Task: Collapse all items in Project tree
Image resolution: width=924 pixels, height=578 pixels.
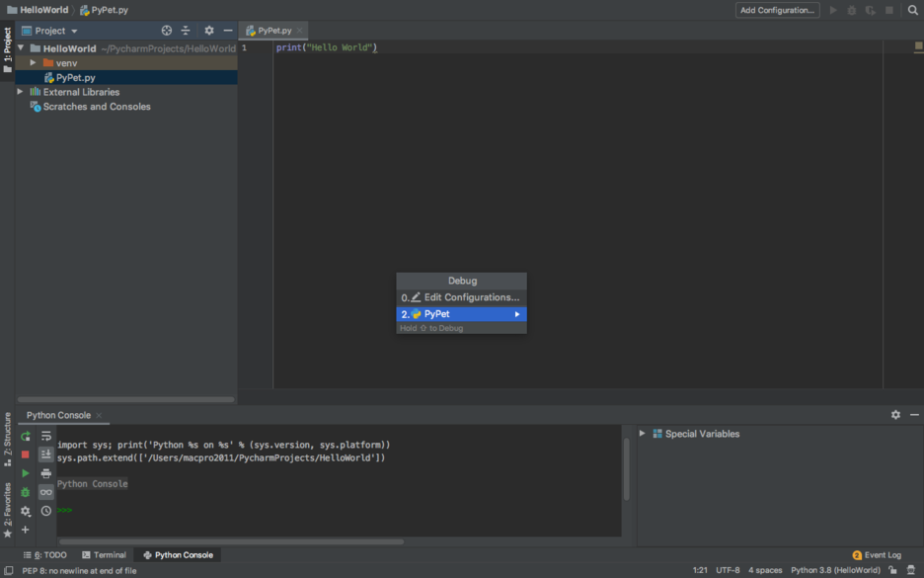Action: [186, 31]
